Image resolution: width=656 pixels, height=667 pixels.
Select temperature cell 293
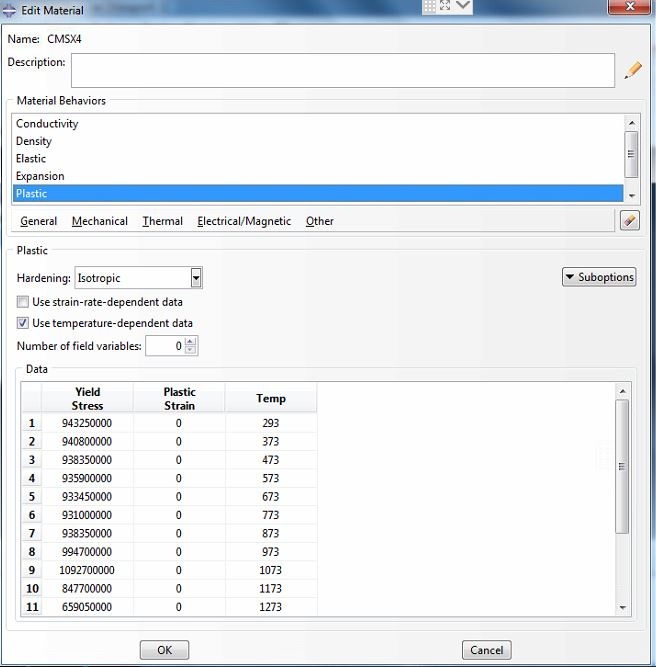[271, 423]
